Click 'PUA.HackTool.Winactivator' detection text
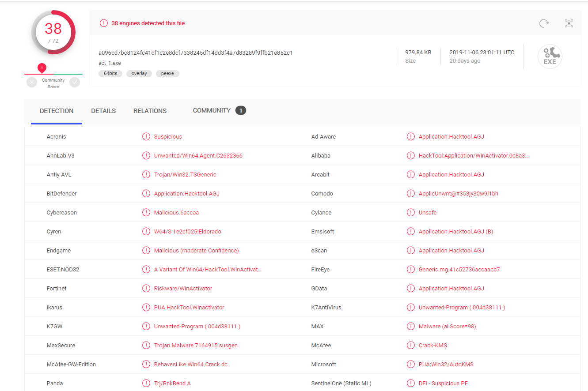The image size is (588, 391). 189,307
